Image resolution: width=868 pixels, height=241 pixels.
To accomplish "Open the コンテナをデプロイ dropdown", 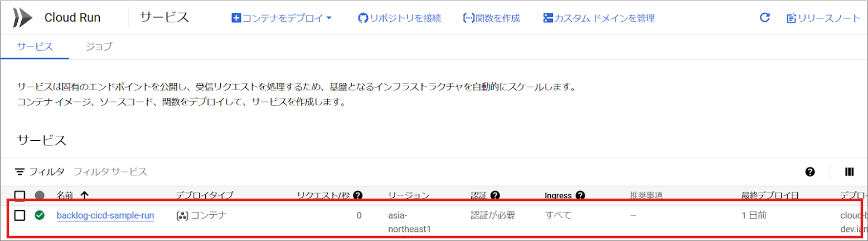I will [282, 18].
